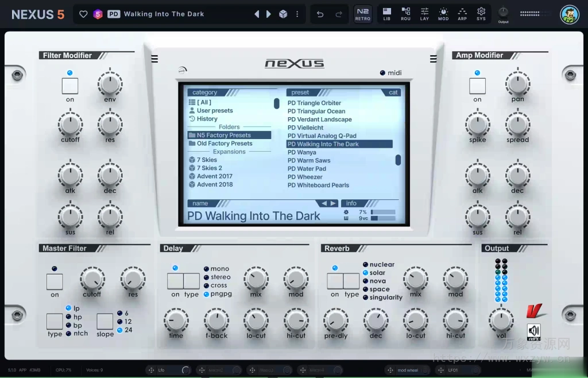Click the Reverb type button
Viewport: 588px width, 378px height.
click(351, 281)
